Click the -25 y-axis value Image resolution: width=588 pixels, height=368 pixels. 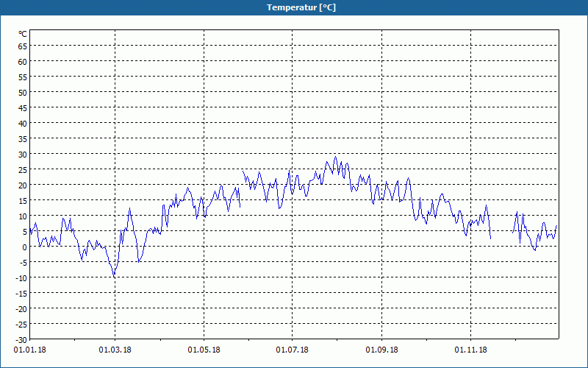coord(21,324)
